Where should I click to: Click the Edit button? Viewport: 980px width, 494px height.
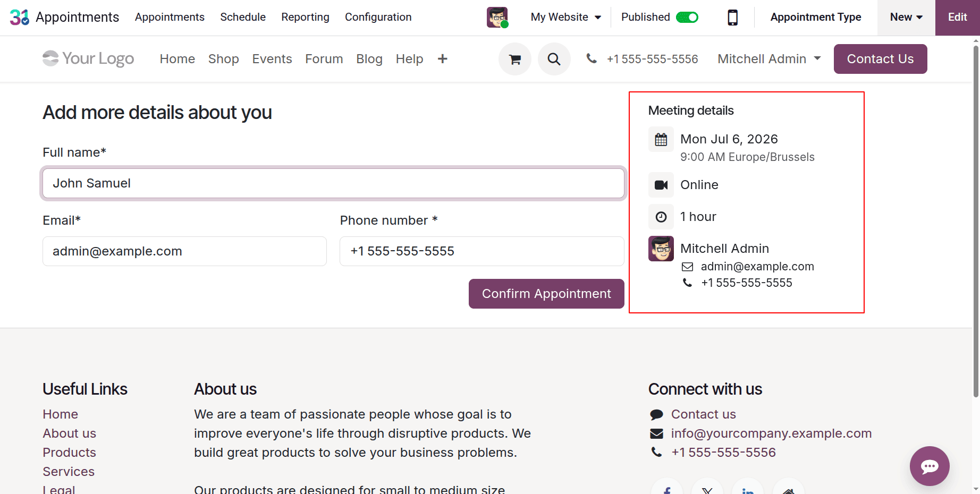[958, 17]
